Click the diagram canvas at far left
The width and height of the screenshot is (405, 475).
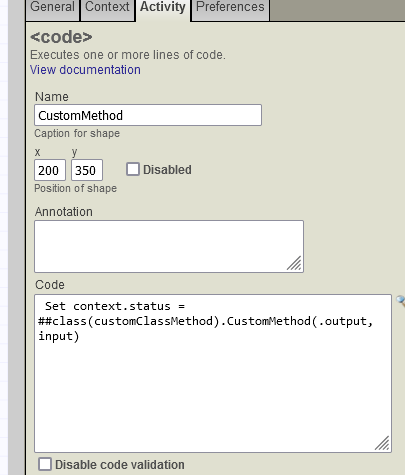[x=4, y=237]
